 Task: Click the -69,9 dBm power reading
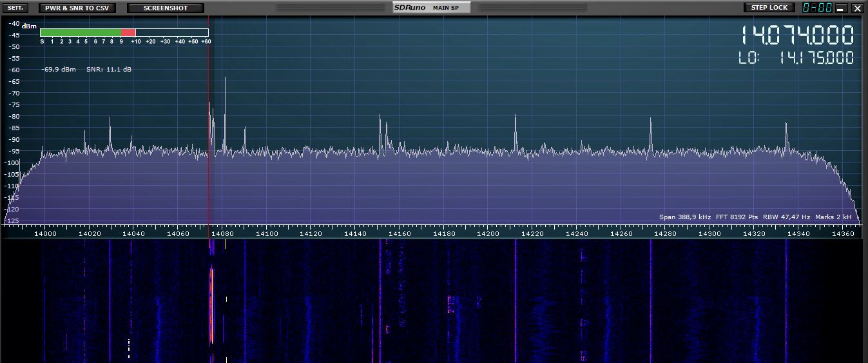coord(59,69)
